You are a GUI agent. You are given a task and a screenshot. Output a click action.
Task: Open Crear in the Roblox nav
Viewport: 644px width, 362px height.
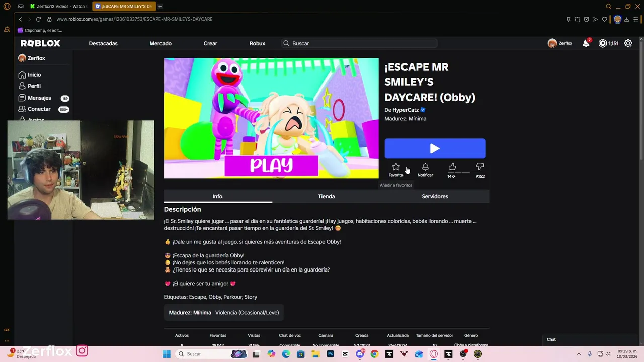[210, 43]
